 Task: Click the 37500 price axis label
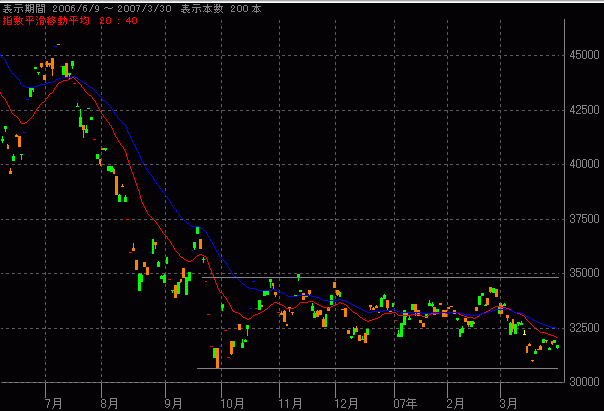[x=584, y=219]
